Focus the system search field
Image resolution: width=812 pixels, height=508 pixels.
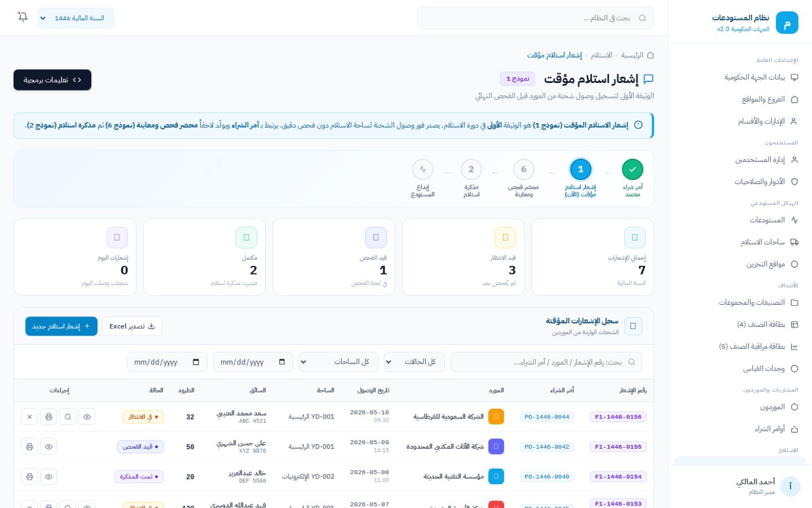click(535, 18)
